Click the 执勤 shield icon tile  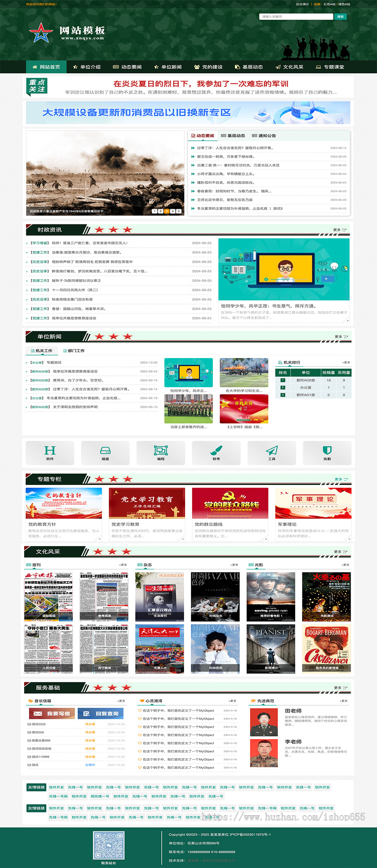[327, 453]
